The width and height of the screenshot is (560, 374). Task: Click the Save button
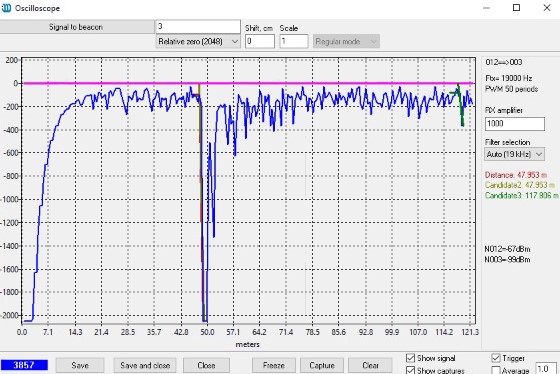[x=80, y=365]
